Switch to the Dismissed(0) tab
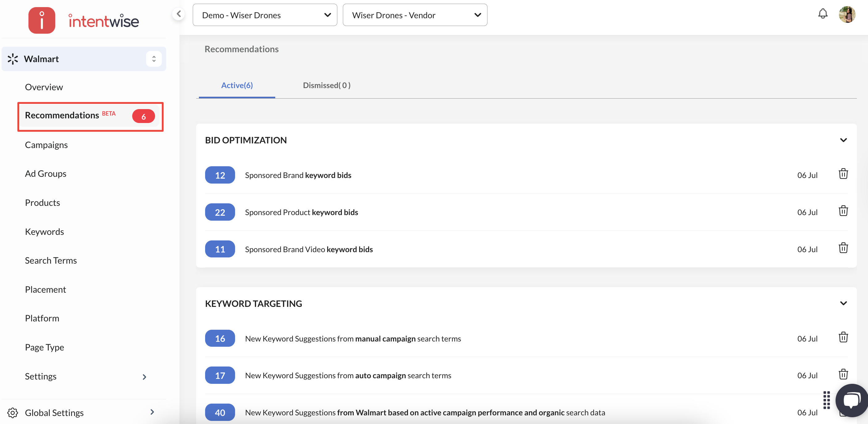 (327, 85)
